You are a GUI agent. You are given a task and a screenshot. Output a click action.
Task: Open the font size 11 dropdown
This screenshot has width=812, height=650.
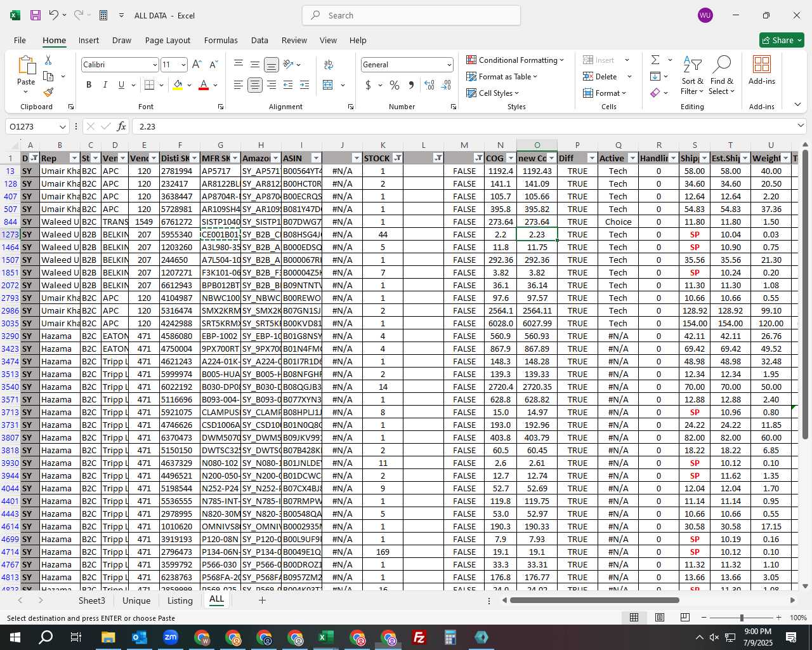pyautogui.click(x=183, y=65)
